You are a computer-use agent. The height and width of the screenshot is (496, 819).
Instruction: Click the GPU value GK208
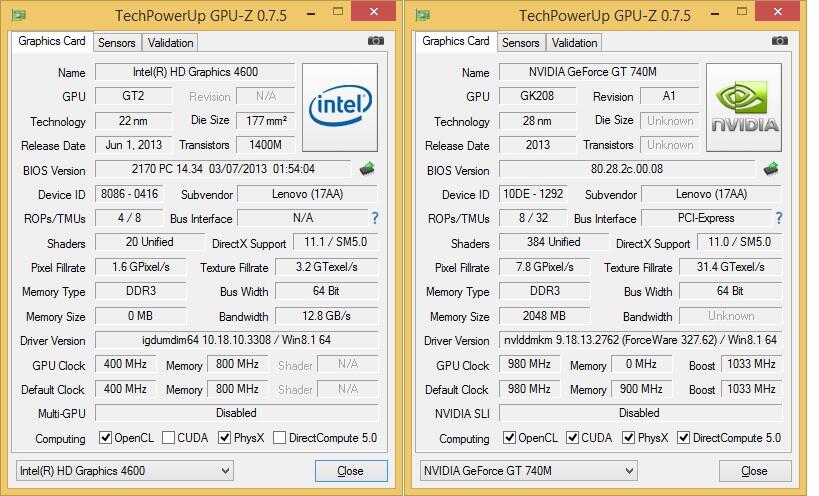[x=537, y=96]
